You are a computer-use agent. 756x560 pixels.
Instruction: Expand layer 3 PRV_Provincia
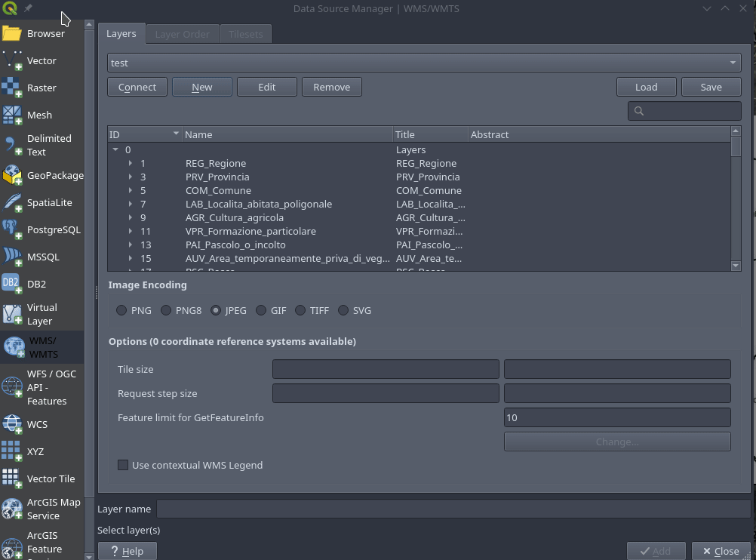coord(131,177)
